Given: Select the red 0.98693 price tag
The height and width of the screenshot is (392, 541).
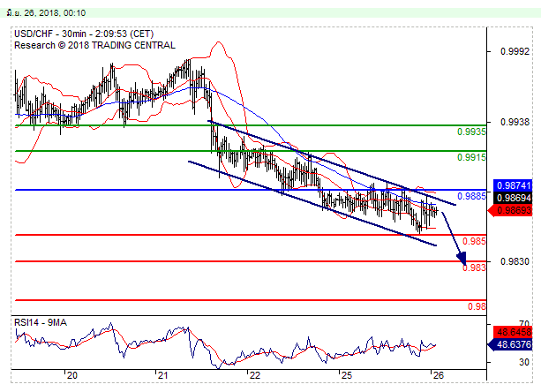Looking at the screenshot, I should coord(510,210).
